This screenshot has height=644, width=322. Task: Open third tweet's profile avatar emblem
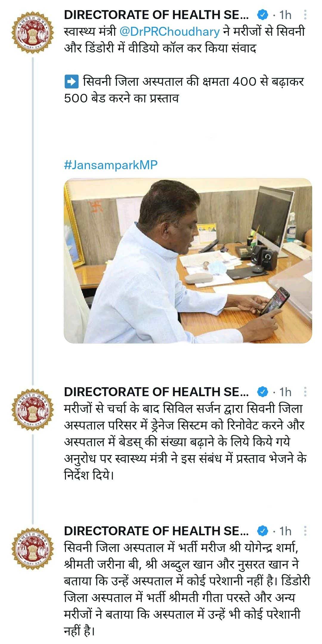coord(32,548)
